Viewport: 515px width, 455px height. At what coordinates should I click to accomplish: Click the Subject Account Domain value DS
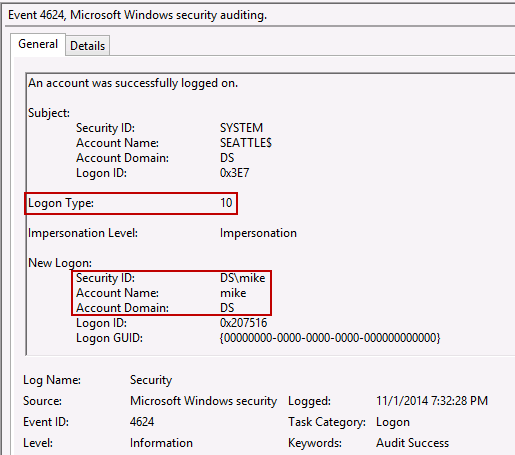tap(227, 158)
